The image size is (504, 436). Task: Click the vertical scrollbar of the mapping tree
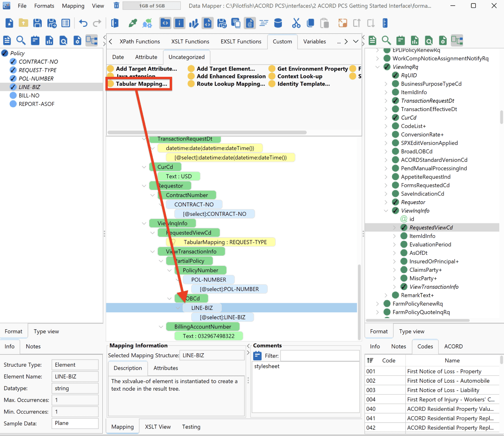[x=359, y=301]
